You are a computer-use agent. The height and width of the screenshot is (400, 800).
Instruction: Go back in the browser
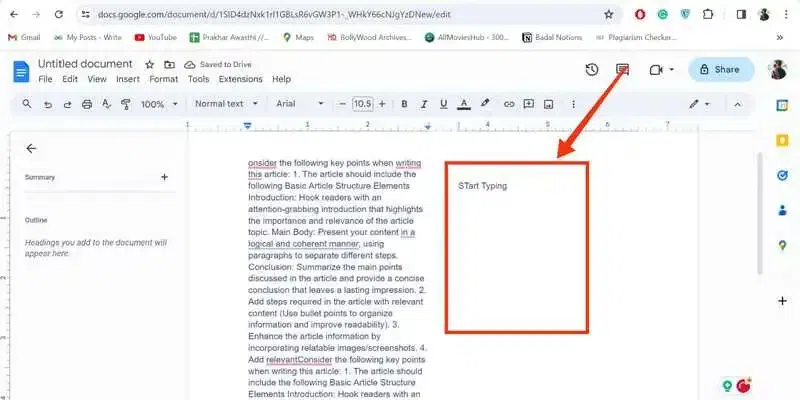14,15
